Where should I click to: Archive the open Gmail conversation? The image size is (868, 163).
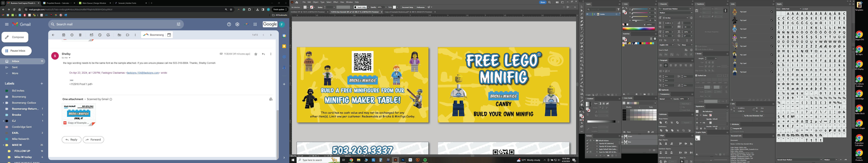pos(64,35)
